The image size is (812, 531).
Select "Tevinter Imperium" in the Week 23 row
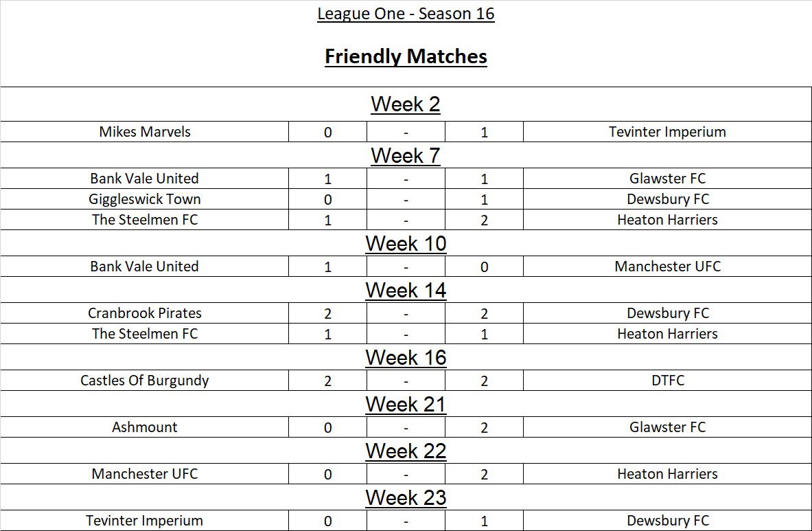click(145, 521)
